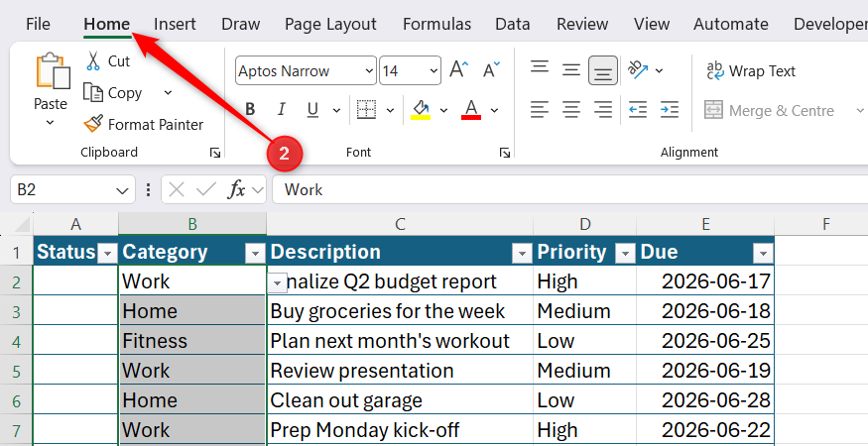Increase font size with the larger A icon

[459, 70]
